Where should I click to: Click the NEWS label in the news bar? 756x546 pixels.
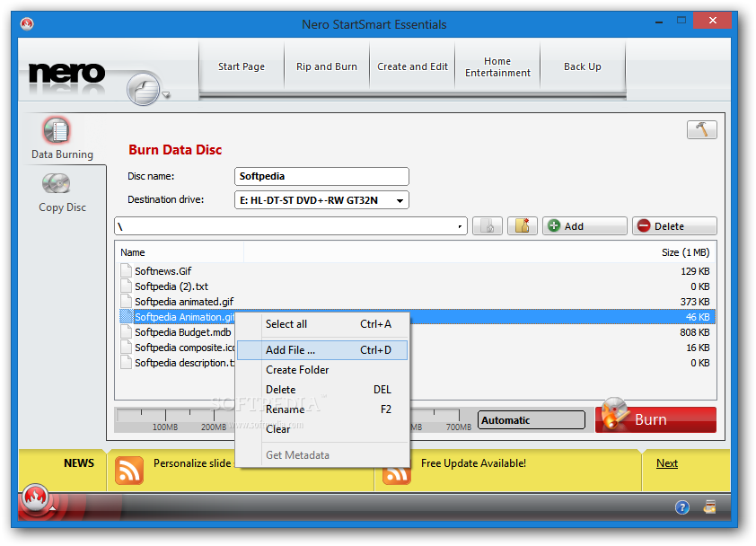click(x=79, y=463)
